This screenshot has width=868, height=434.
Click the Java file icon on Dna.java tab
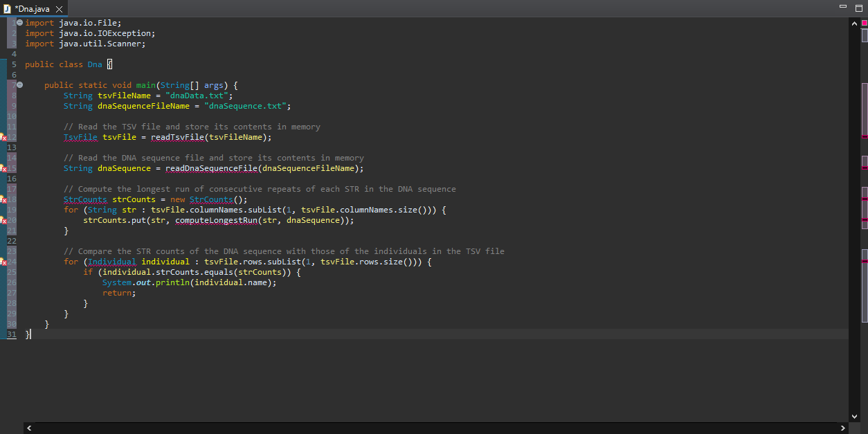click(x=7, y=9)
